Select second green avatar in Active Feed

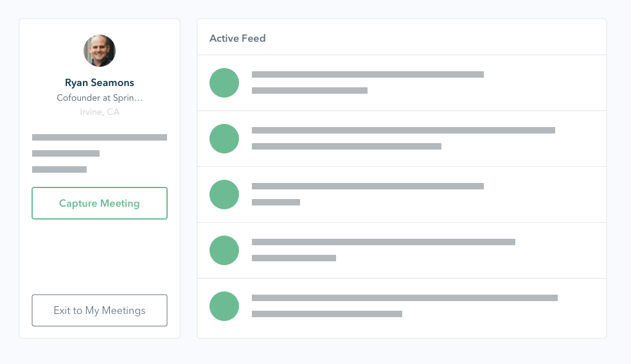pyautogui.click(x=224, y=139)
